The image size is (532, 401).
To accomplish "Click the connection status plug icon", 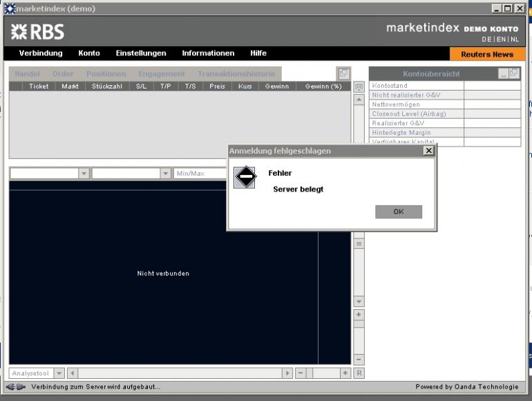I will (x=16, y=386).
